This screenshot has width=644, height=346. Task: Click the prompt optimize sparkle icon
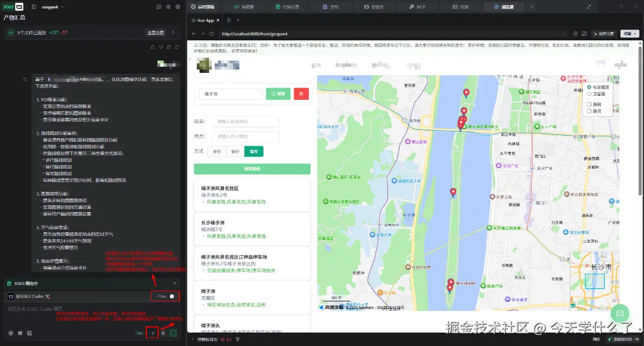click(x=152, y=333)
